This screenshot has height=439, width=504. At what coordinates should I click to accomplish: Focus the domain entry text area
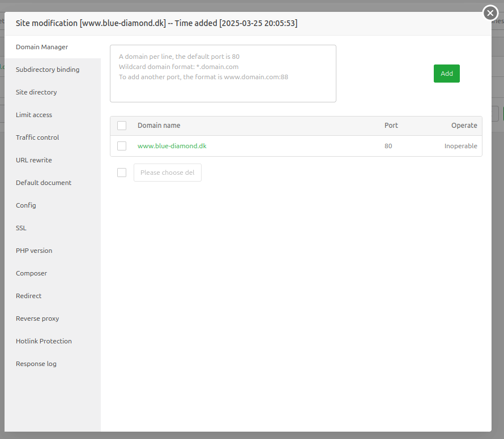click(223, 74)
